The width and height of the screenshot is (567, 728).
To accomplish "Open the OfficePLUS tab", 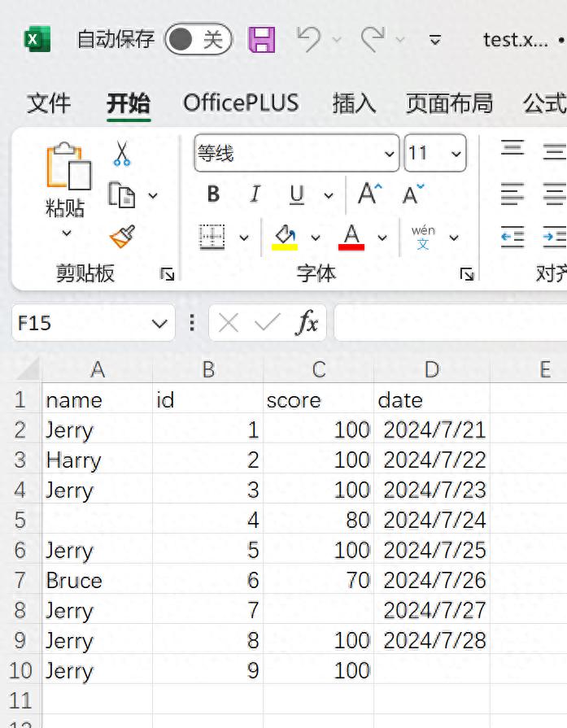I will 241,103.
